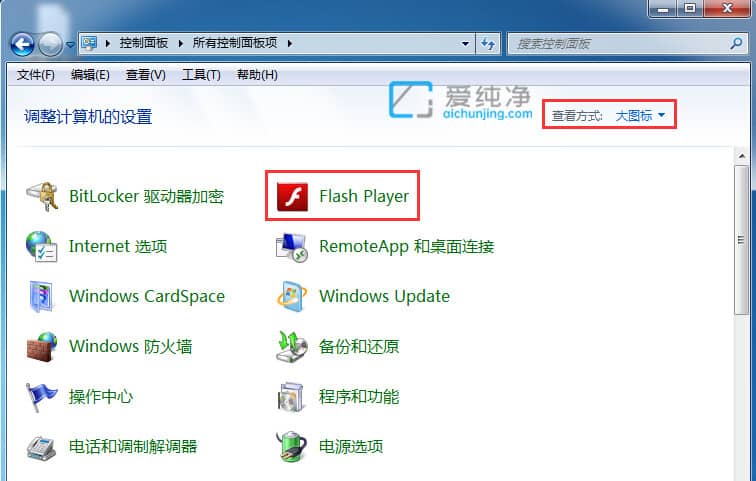Open the 程序和功能 link

click(359, 397)
